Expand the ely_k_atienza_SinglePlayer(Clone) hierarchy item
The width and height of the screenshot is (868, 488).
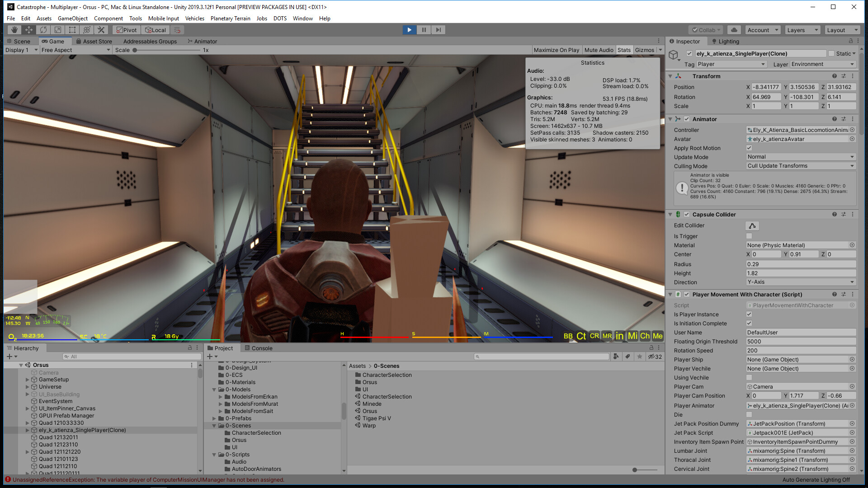(x=28, y=430)
